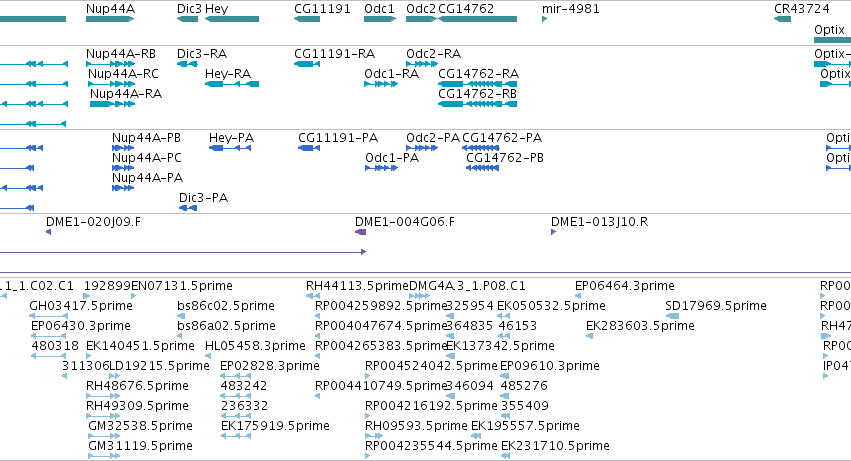851x461 pixels.
Task: Select EST SD17969.5prime
Action: [672, 316]
